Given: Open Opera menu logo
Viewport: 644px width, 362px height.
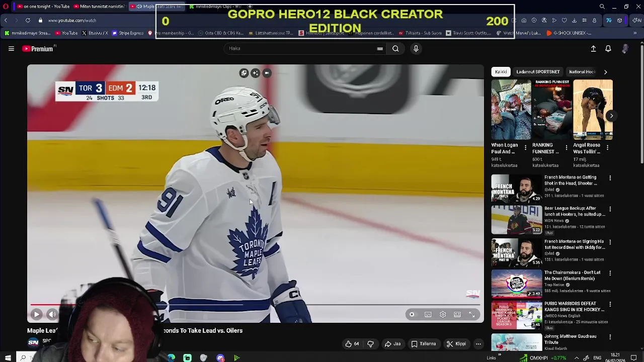Looking at the screenshot, I should [x=6, y=7].
